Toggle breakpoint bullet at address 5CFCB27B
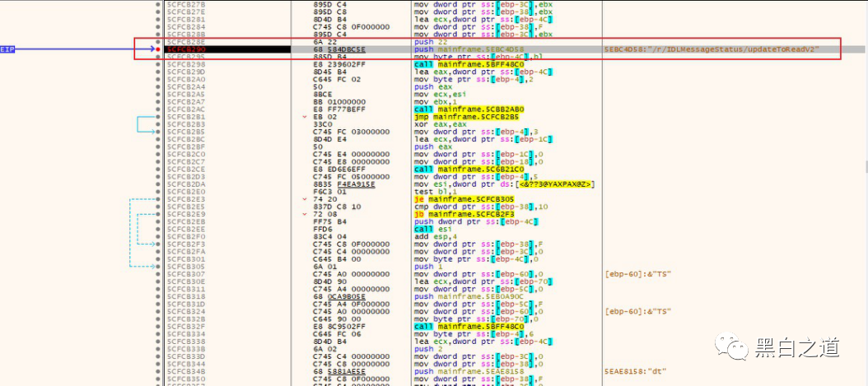 (x=158, y=4)
